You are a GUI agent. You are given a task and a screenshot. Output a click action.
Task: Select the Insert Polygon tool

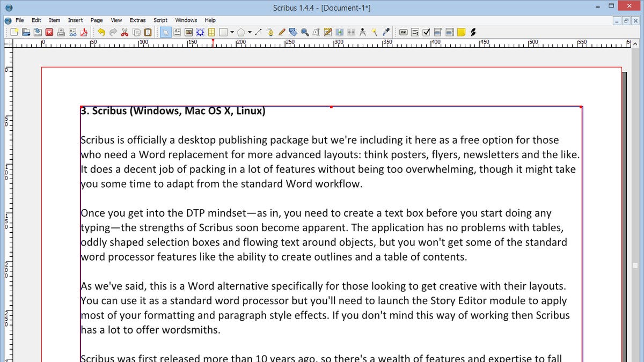coord(241,32)
